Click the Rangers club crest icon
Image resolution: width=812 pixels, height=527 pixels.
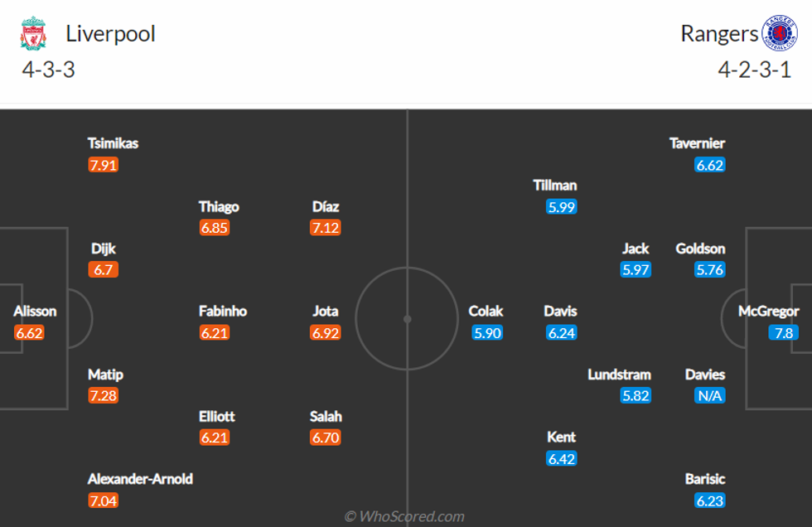(x=778, y=34)
